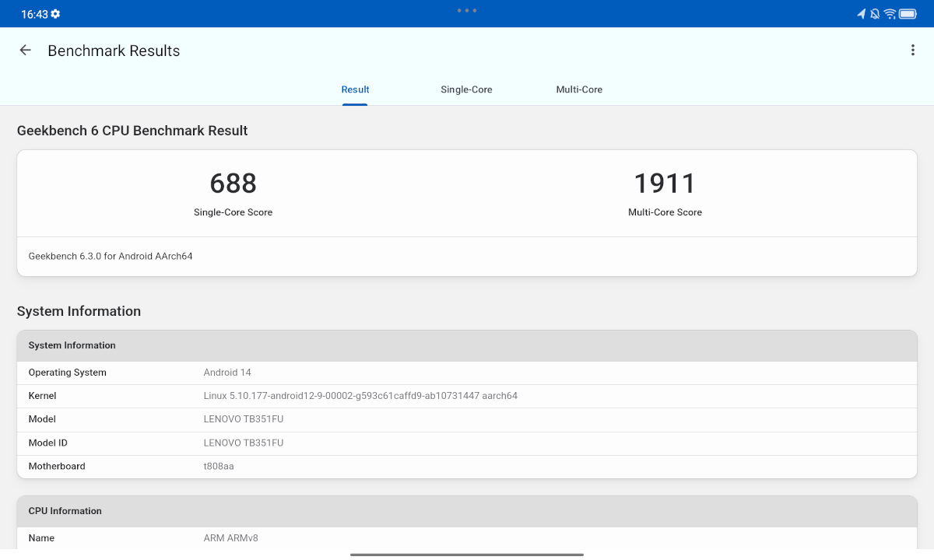The image size is (934, 560).
Task: Tap the 16:43 clock
Action: pyautogui.click(x=34, y=14)
